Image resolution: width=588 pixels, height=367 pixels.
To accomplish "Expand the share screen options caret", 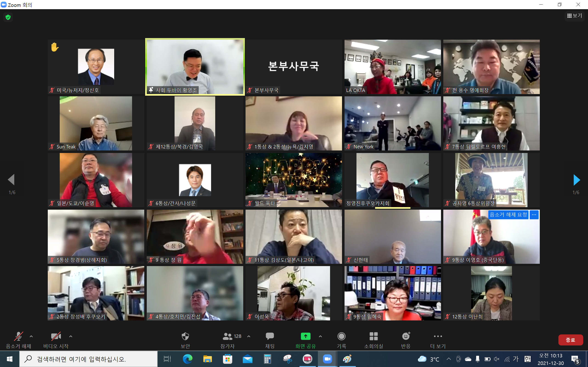I will pyautogui.click(x=320, y=336).
